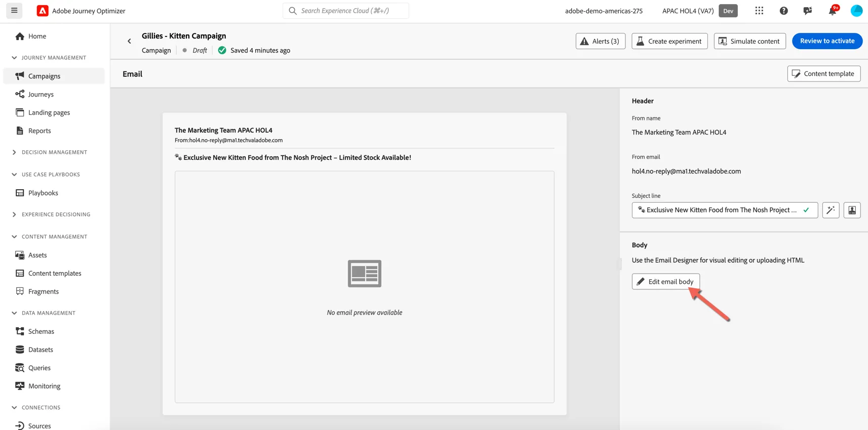Open Sources in the sidebar

click(54, 425)
